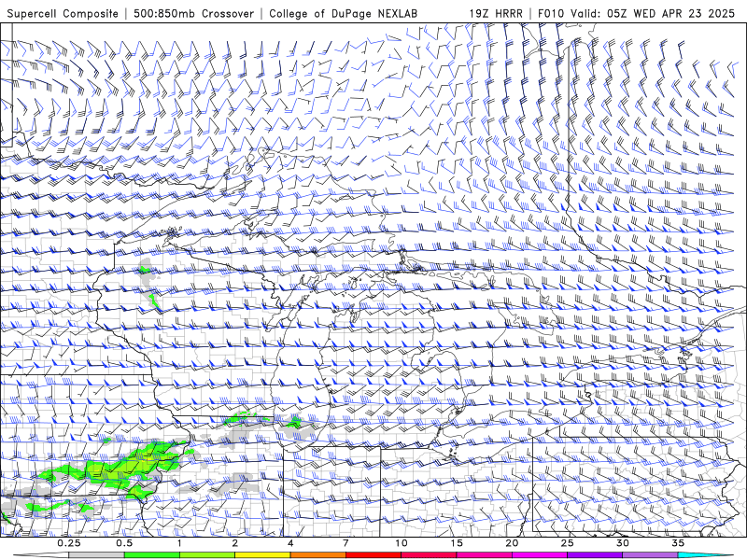Click the '20' color scale label

tap(512, 543)
